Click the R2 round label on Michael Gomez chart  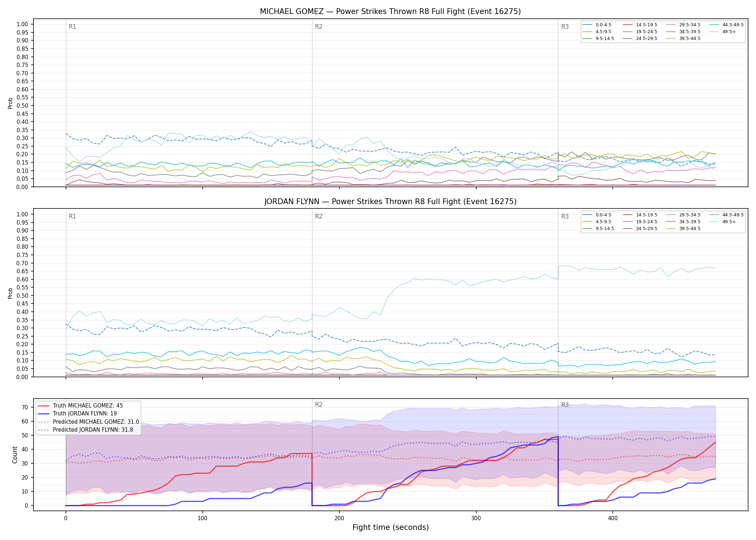(x=319, y=27)
